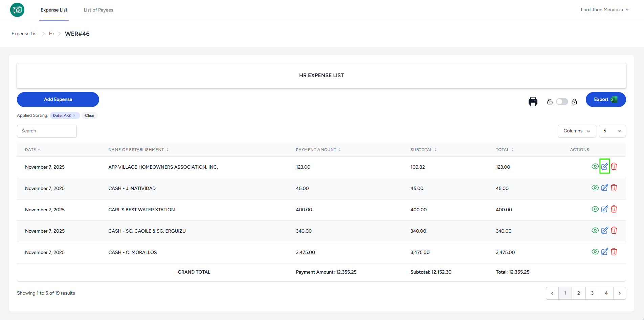This screenshot has height=320, width=644.
Task: Remove the Date: A-Z sorting chip
Action: coord(74,115)
